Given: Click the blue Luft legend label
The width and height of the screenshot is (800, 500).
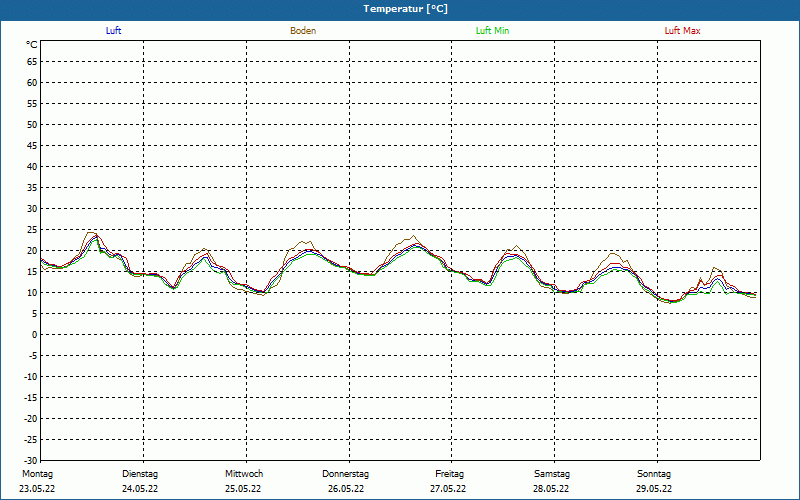Looking at the screenshot, I should tap(113, 31).
